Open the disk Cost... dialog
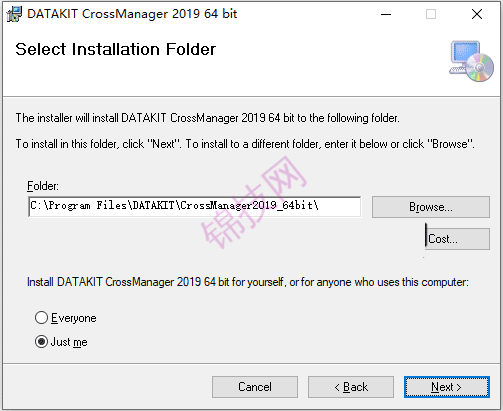503x411 pixels. point(457,239)
